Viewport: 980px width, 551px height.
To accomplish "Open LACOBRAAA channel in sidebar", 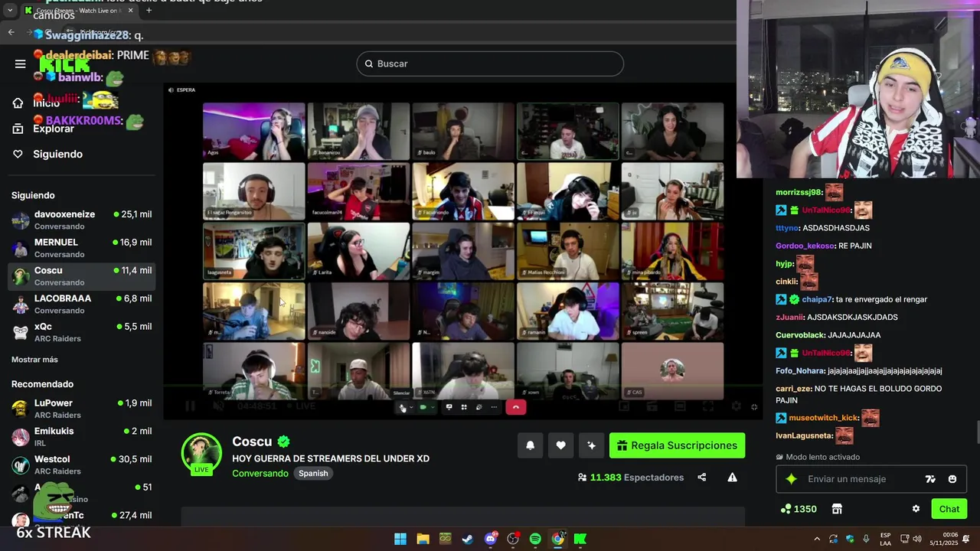I will point(81,304).
